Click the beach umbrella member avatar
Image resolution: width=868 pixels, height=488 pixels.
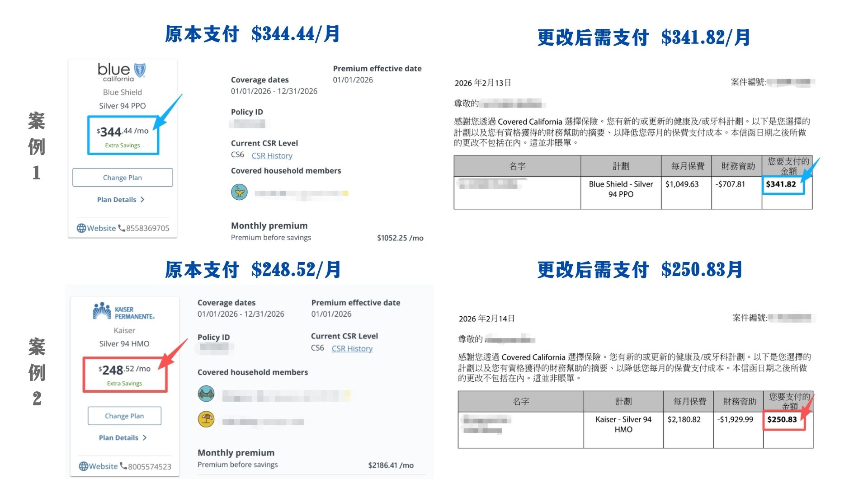point(206,419)
